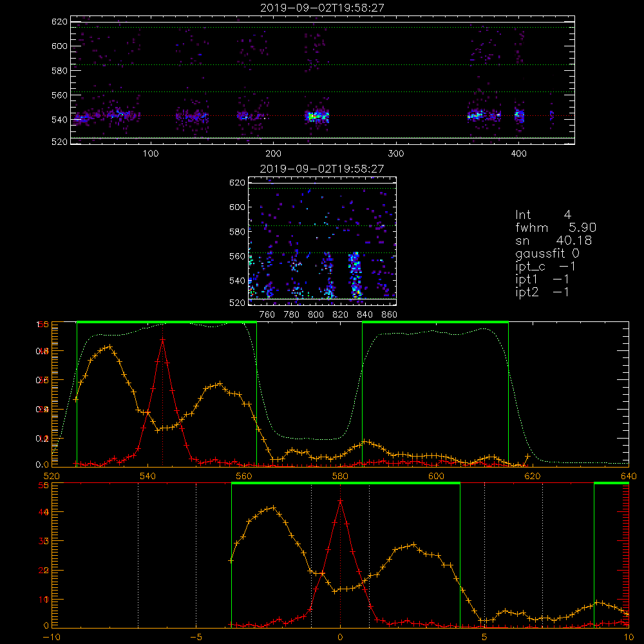Click x-axis label '600' of the profile plot
This screenshot has width=644, height=644.
(436, 476)
